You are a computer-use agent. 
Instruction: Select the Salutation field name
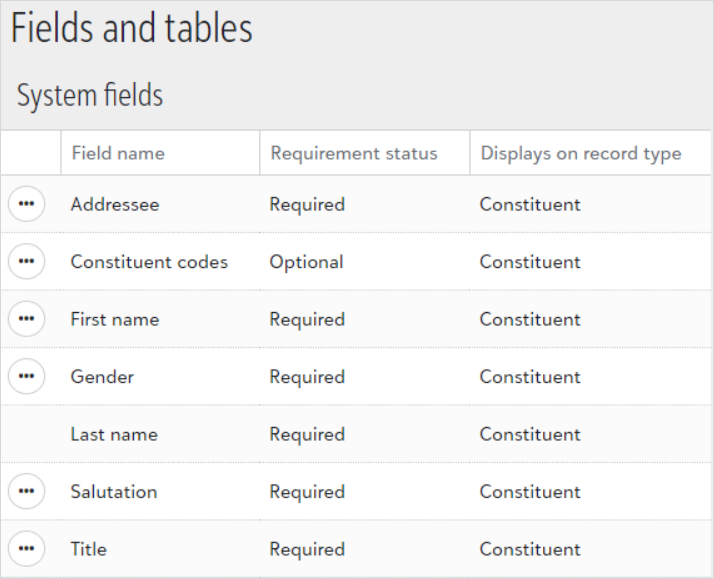tap(114, 492)
